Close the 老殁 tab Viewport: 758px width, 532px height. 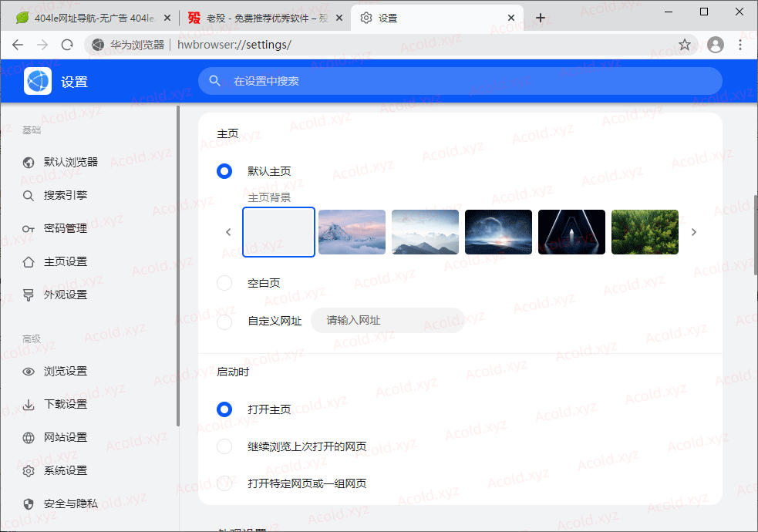point(339,18)
